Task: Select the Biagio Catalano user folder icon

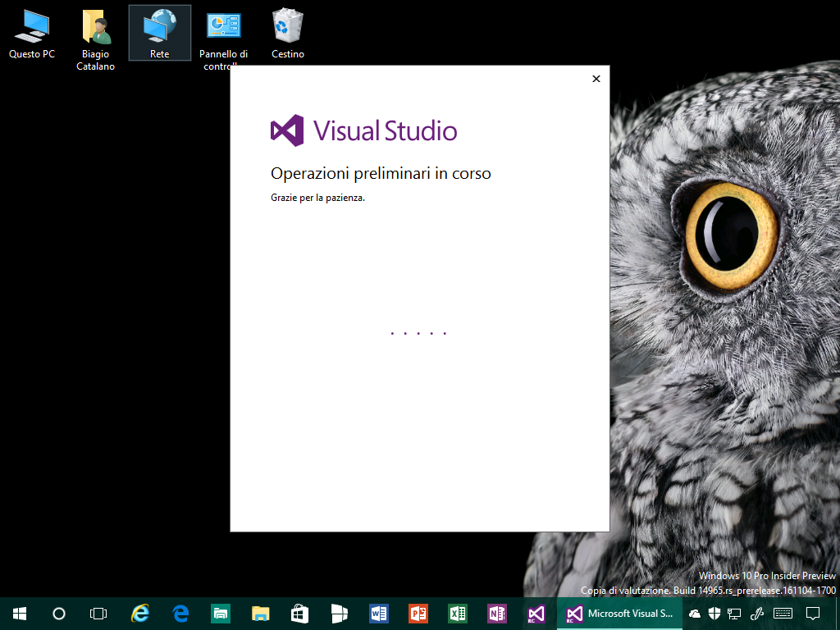Action: point(95,39)
